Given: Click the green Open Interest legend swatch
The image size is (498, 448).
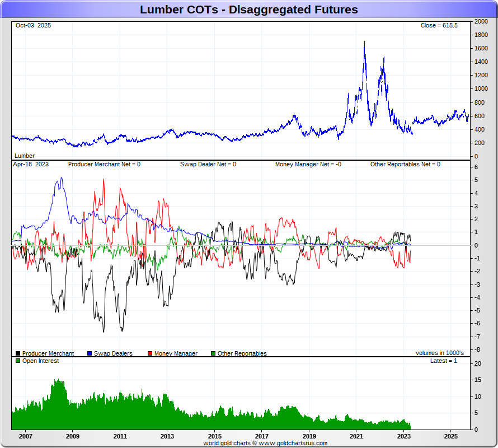Looking at the screenshot, I should pyautogui.click(x=18, y=361).
